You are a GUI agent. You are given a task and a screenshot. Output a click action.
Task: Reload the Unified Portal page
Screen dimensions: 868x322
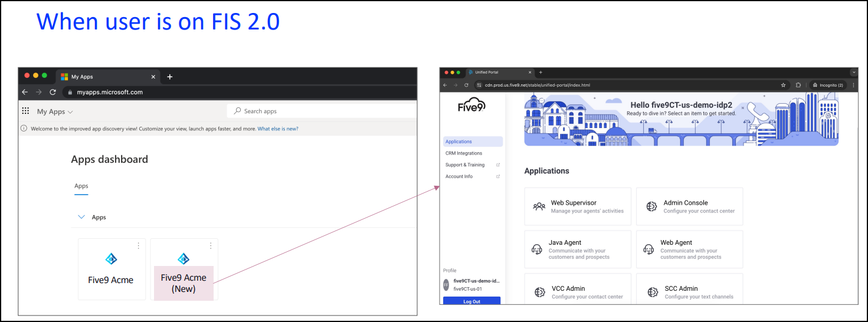pos(466,85)
